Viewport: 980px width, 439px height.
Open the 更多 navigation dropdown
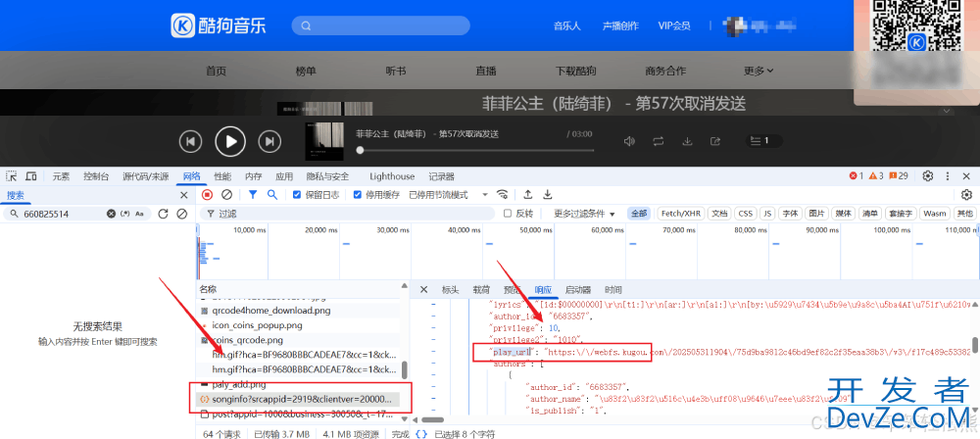pyautogui.click(x=759, y=71)
